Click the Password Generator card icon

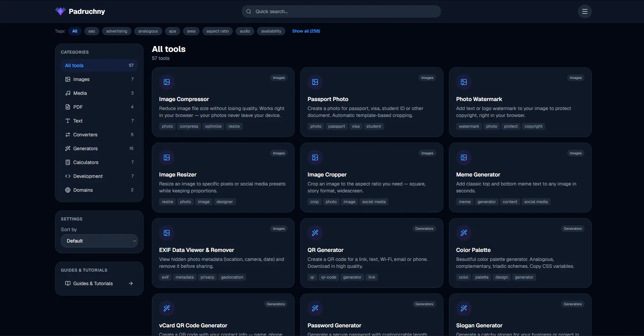point(315,308)
